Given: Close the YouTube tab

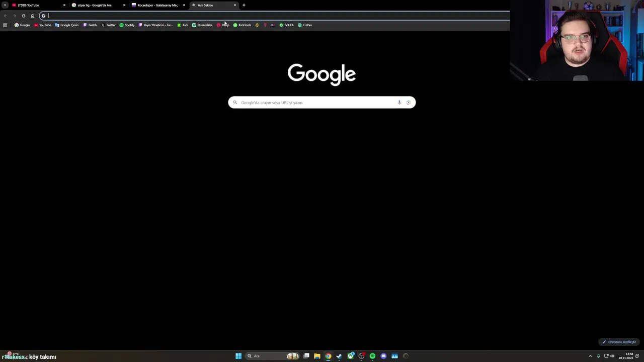Looking at the screenshot, I should [x=64, y=5].
